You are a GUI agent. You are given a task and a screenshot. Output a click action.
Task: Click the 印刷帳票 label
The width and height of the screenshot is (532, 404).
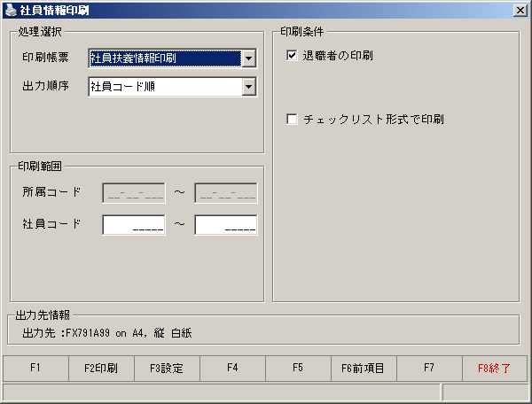point(45,57)
